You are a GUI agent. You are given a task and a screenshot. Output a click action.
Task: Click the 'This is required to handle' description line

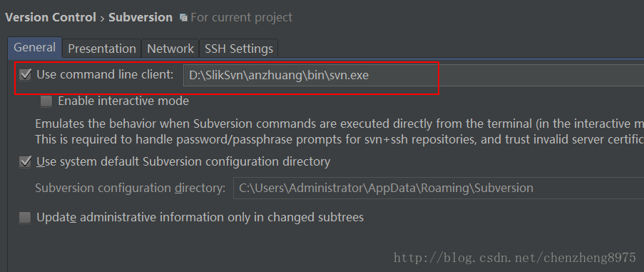(339, 140)
